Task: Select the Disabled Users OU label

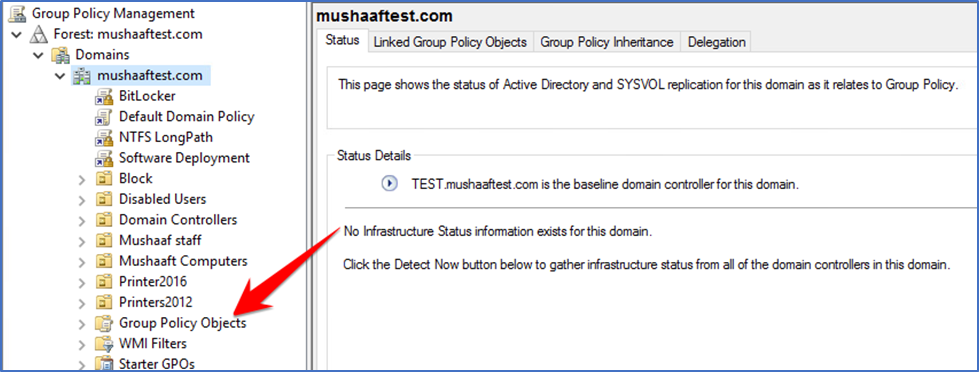Action: pos(162,199)
